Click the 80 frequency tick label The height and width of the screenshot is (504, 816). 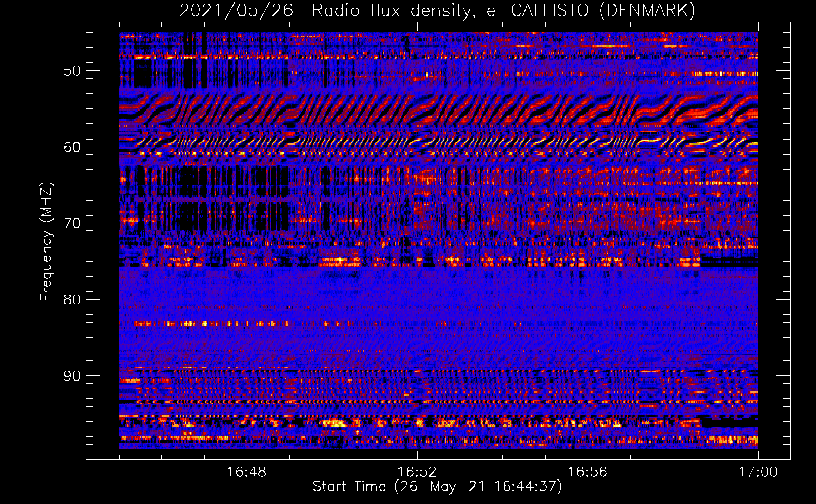pyautogui.click(x=72, y=300)
